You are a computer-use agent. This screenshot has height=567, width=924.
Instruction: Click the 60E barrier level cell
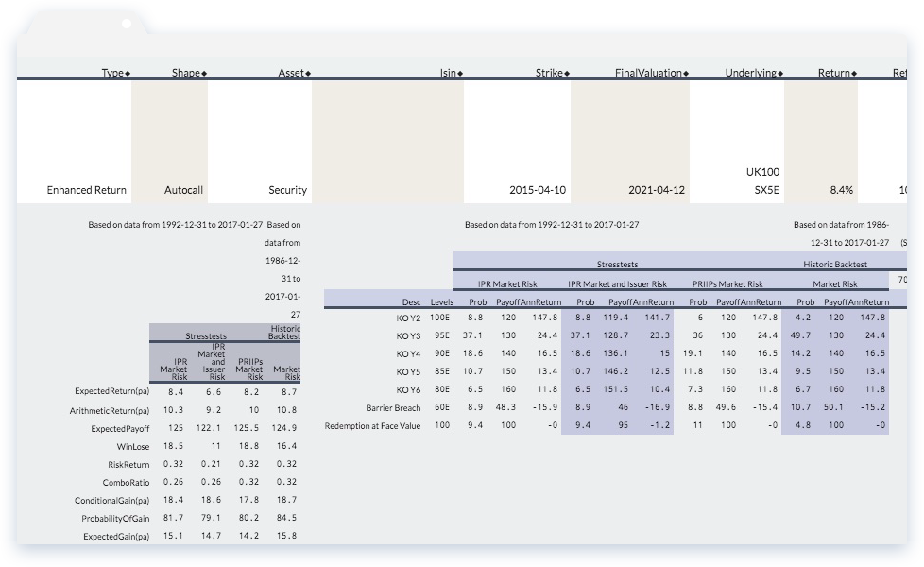tap(442, 407)
